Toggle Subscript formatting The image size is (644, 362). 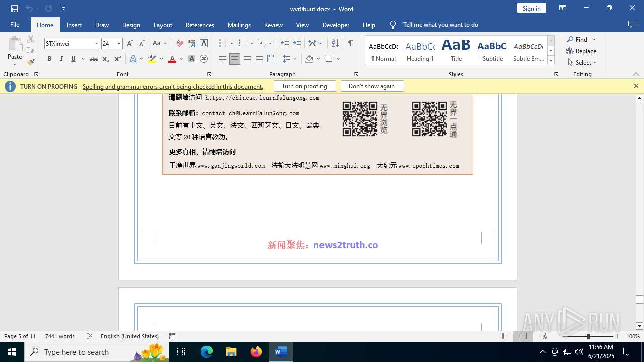pos(106,59)
